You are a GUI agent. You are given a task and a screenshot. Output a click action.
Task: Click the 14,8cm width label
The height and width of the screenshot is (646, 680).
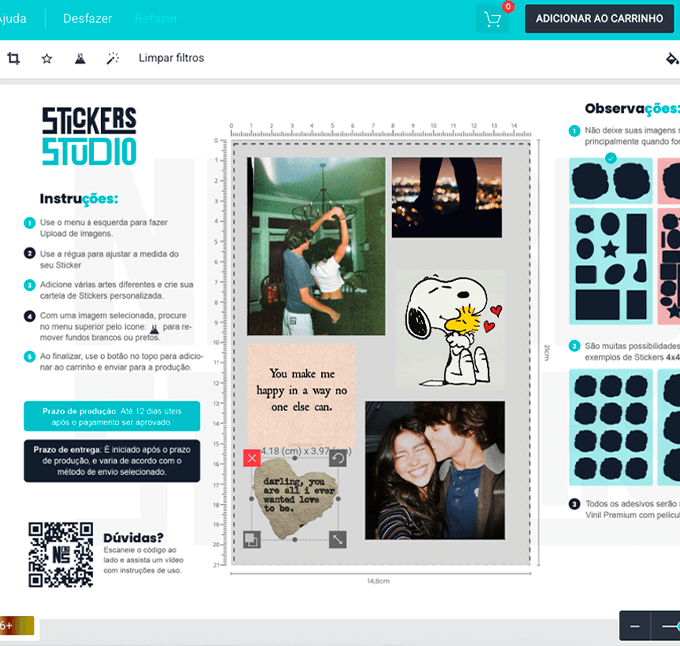pos(378,581)
